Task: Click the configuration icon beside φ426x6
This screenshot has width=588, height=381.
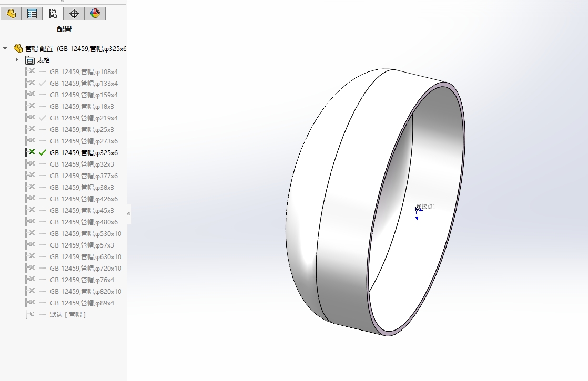Action: pyautogui.click(x=30, y=199)
